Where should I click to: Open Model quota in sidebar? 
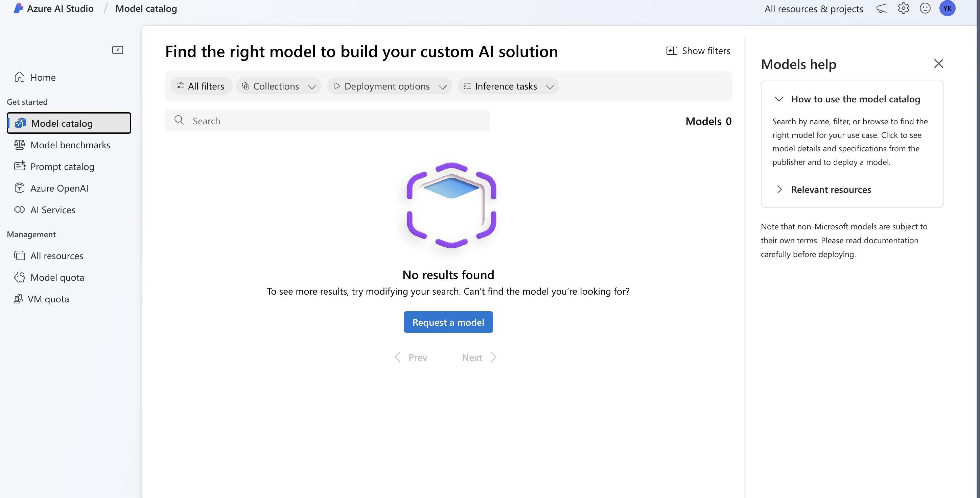(x=69, y=277)
